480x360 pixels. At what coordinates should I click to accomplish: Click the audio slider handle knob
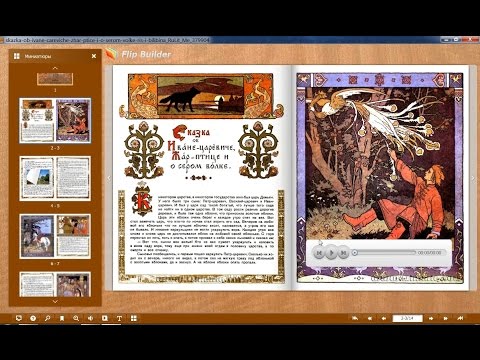(355, 253)
